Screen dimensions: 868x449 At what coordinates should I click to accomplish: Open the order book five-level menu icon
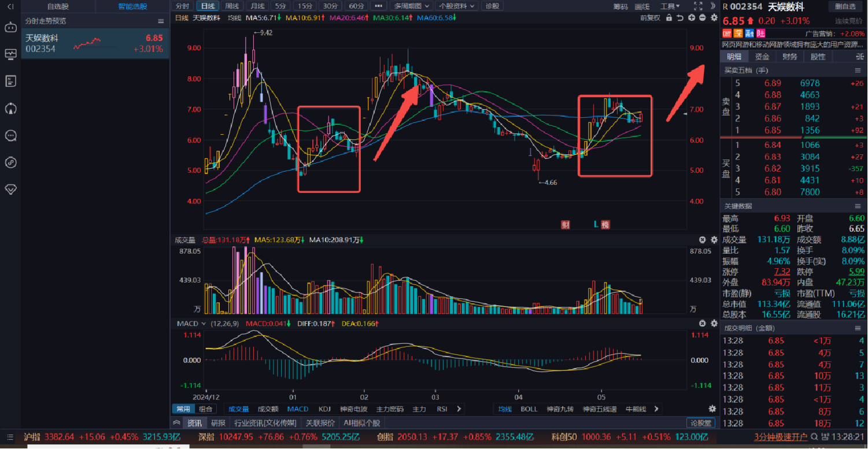tap(858, 70)
